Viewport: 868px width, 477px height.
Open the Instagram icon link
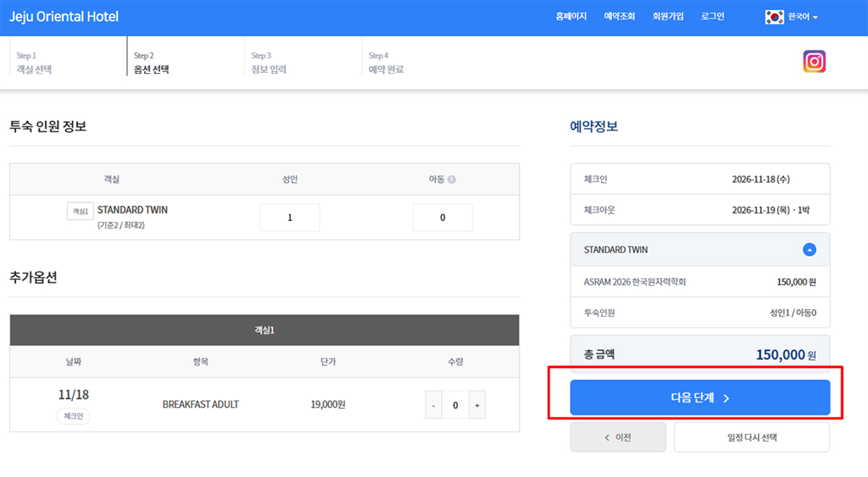point(814,62)
